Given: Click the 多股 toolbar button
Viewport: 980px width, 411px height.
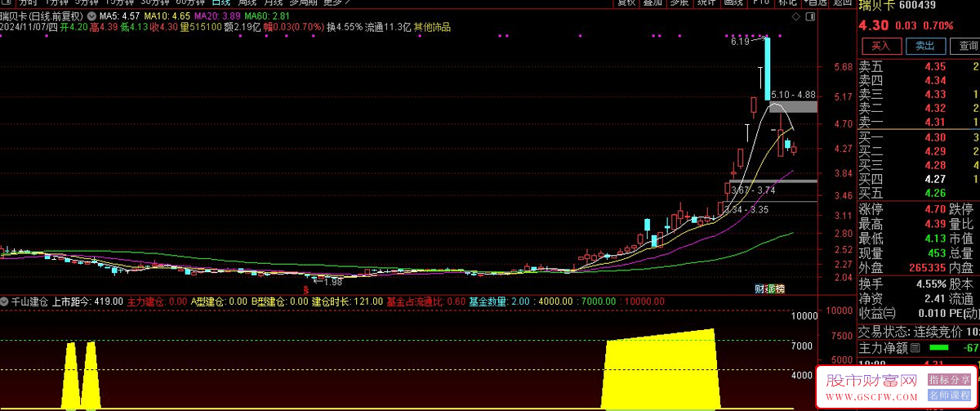Looking at the screenshot, I should 679,2.
